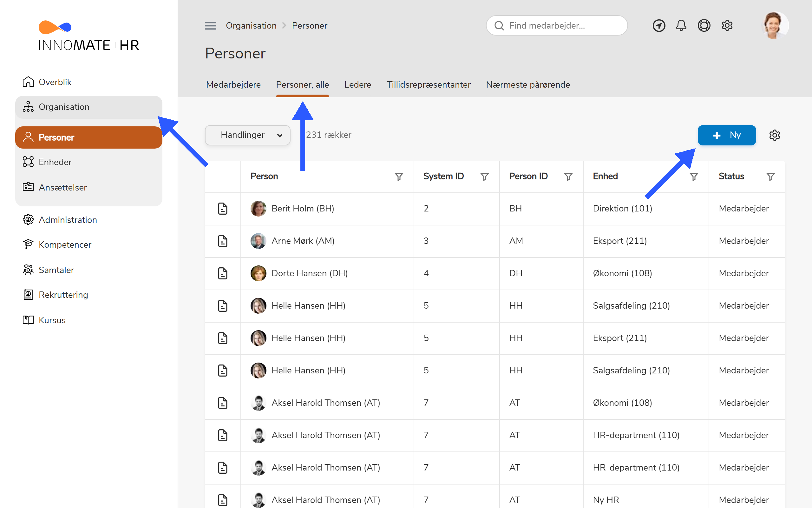Open Berit Holm (BH) person record
The width and height of the screenshot is (812, 508).
303,209
